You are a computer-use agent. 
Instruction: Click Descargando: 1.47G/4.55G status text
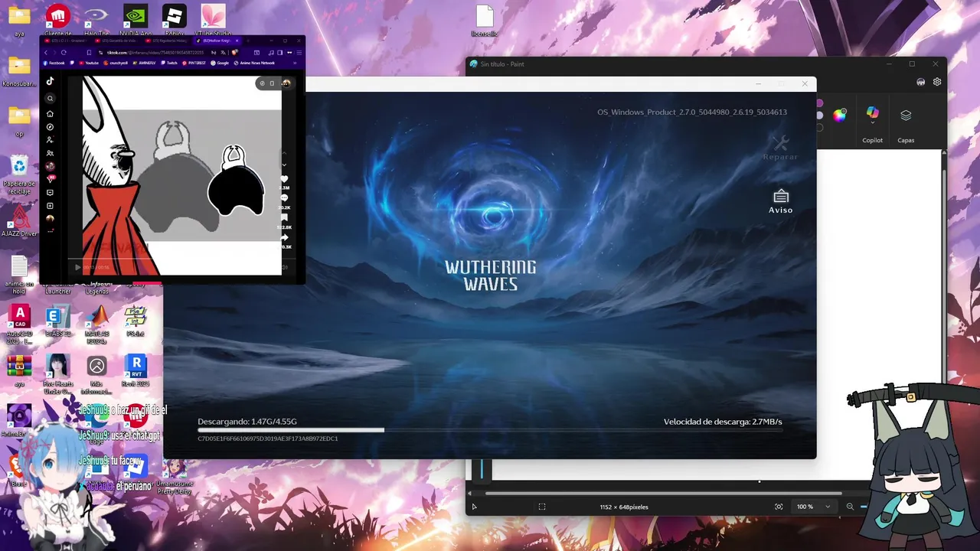tap(247, 422)
